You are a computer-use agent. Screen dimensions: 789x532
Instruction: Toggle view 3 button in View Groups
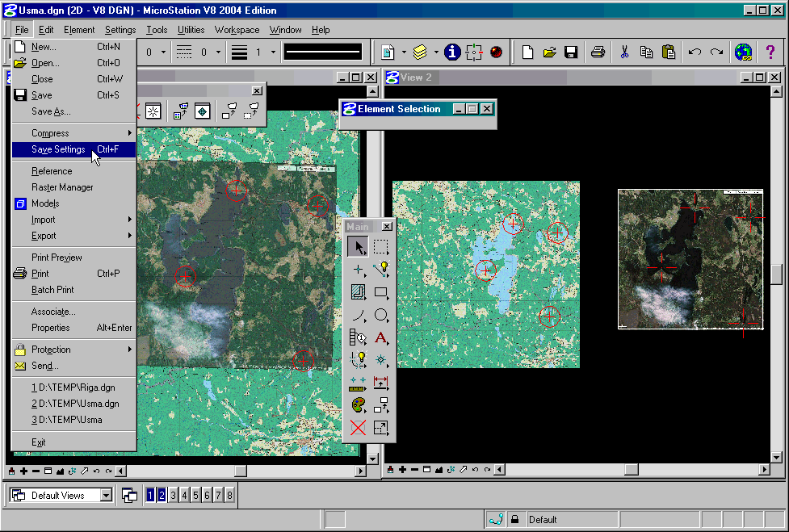(173, 496)
